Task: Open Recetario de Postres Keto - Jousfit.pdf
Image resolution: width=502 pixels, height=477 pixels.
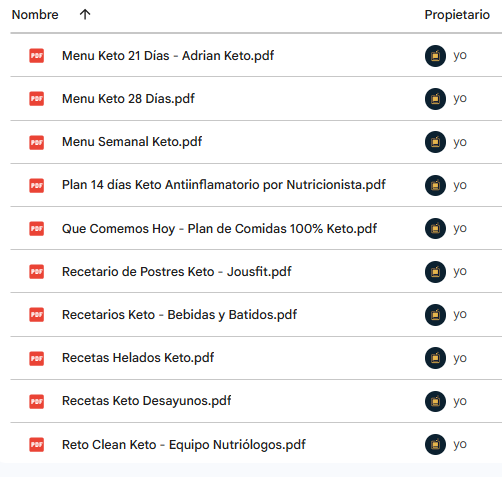Action: (x=177, y=272)
